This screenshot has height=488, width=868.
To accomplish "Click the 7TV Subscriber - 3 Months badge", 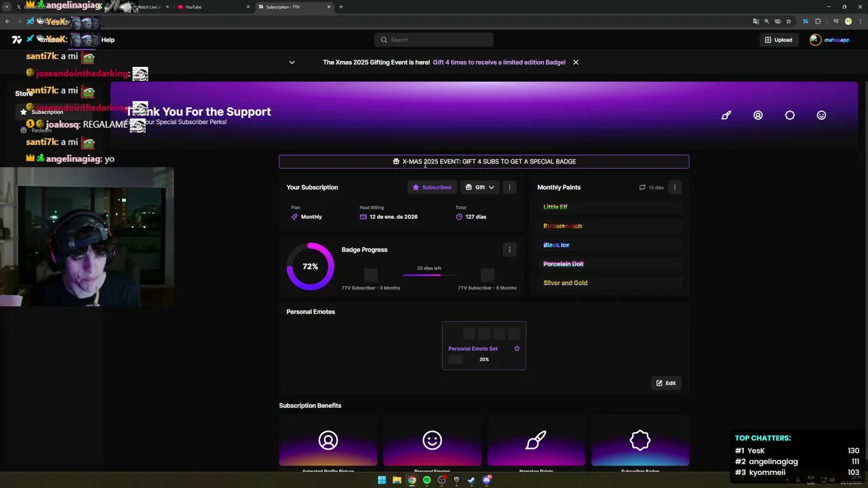I will pos(370,275).
